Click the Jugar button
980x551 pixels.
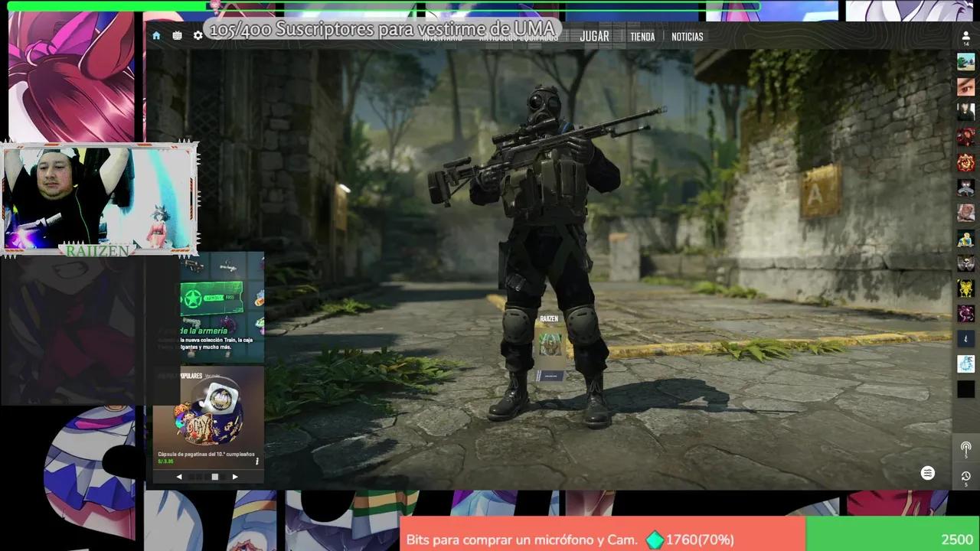click(x=595, y=35)
